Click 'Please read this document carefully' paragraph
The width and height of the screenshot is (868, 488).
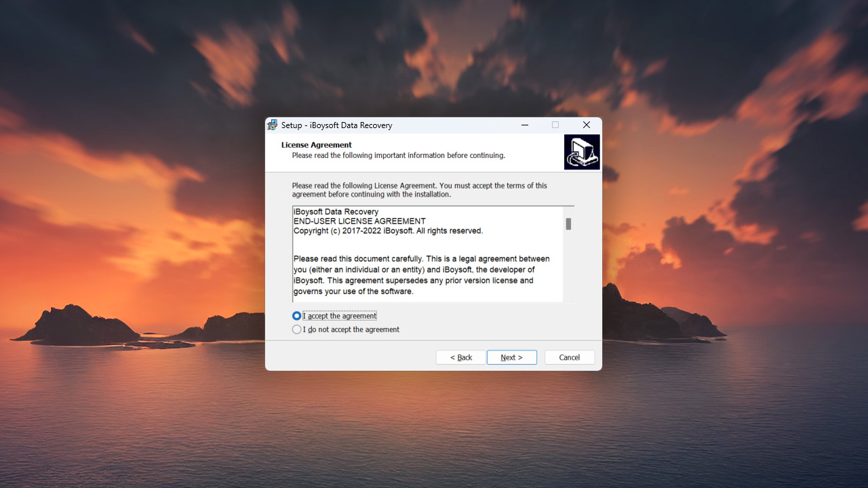(x=422, y=275)
